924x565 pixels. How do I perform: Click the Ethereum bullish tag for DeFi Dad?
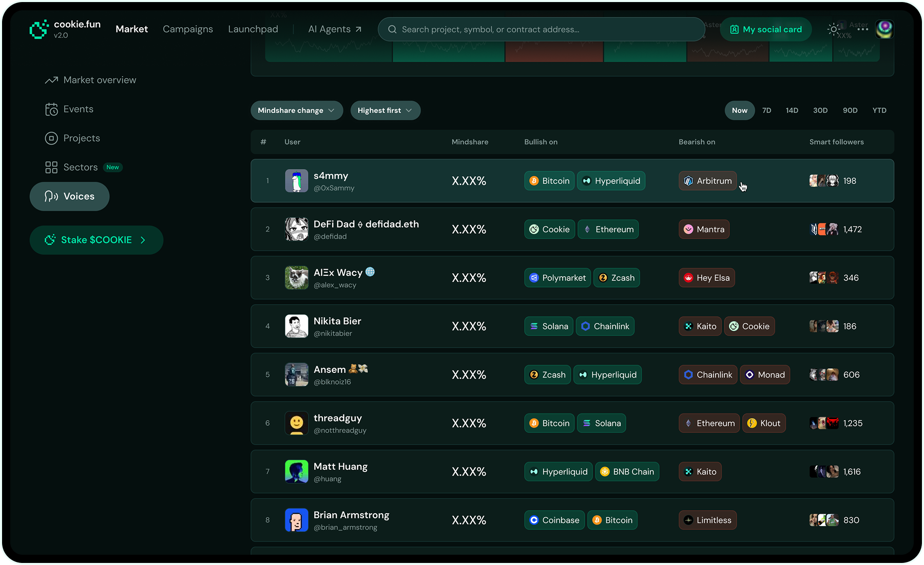click(x=608, y=229)
